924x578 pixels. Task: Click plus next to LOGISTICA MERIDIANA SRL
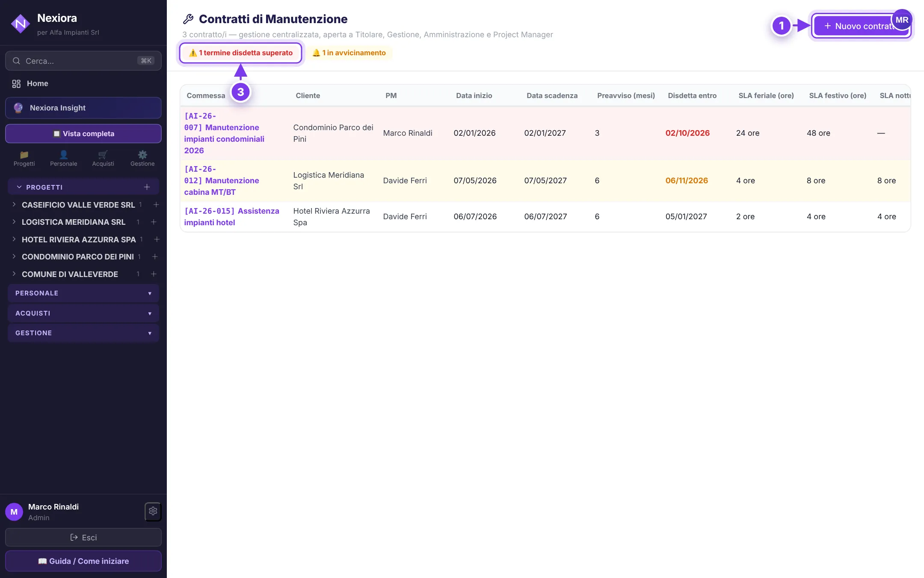154,222
